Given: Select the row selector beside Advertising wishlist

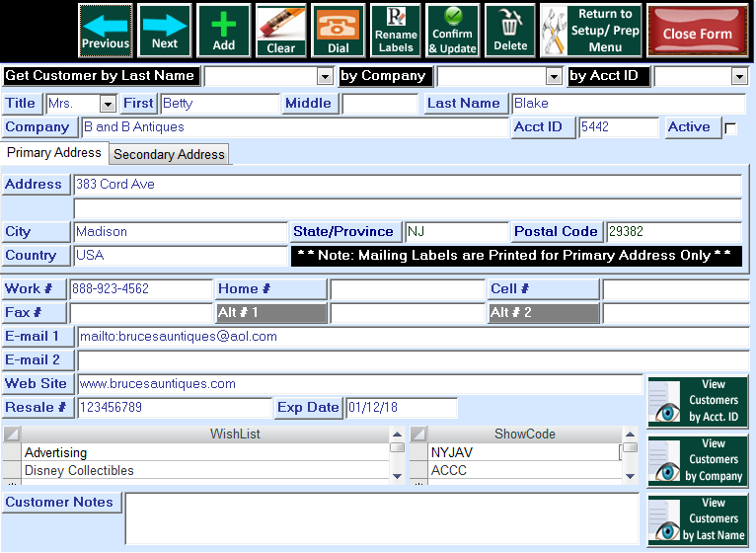Looking at the screenshot, I should click(11, 453).
